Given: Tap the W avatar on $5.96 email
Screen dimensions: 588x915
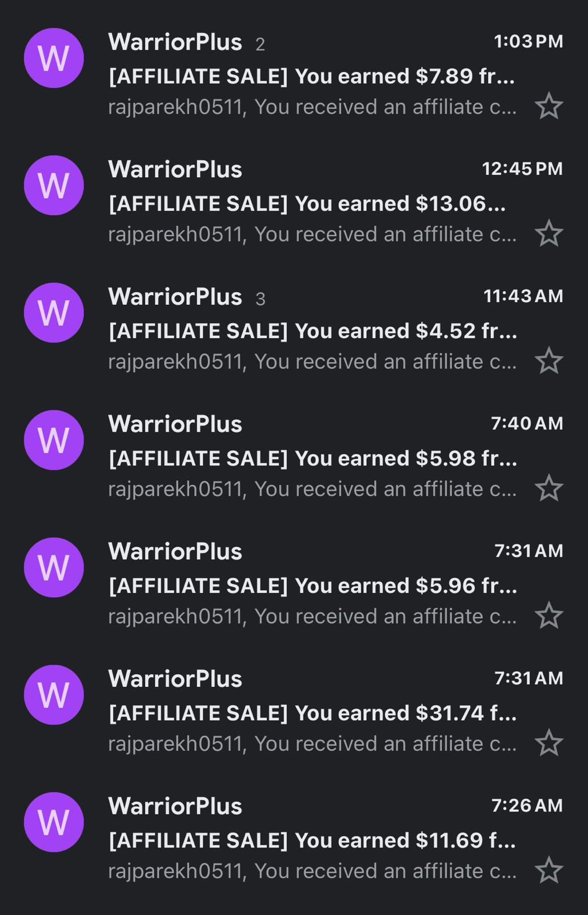Looking at the screenshot, I should point(54,567).
